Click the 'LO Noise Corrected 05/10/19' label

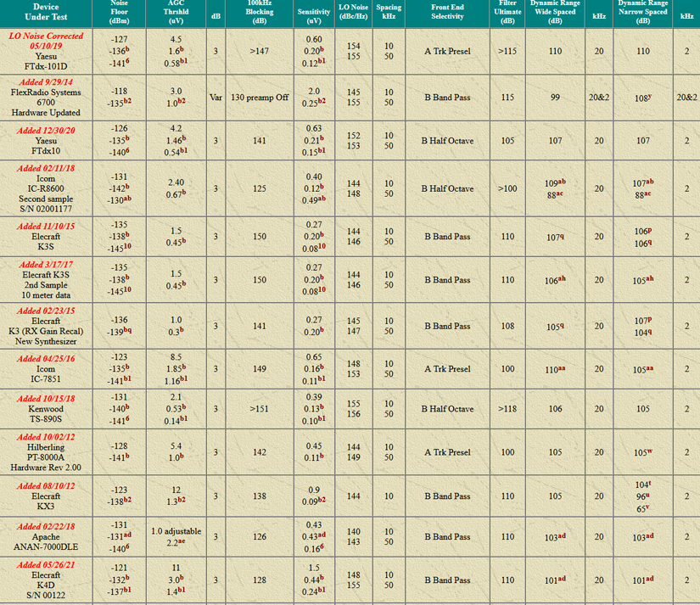pos(46,41)
